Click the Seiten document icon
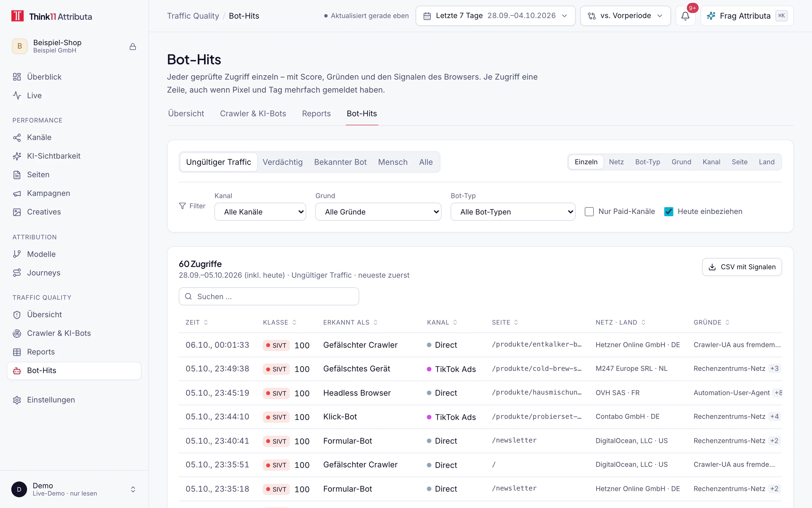Viewport: 812px width, 508px height. pos(17,175)
